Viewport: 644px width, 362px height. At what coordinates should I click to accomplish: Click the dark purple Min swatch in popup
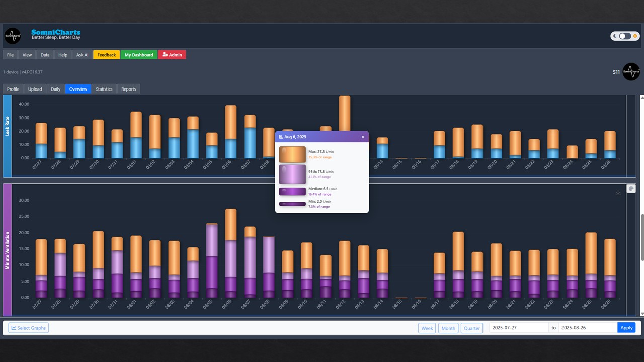292,204
